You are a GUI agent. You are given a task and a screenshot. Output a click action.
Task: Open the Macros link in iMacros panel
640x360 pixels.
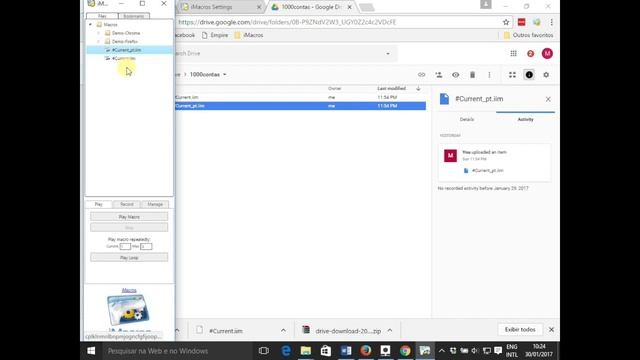[x=129, y=290]
